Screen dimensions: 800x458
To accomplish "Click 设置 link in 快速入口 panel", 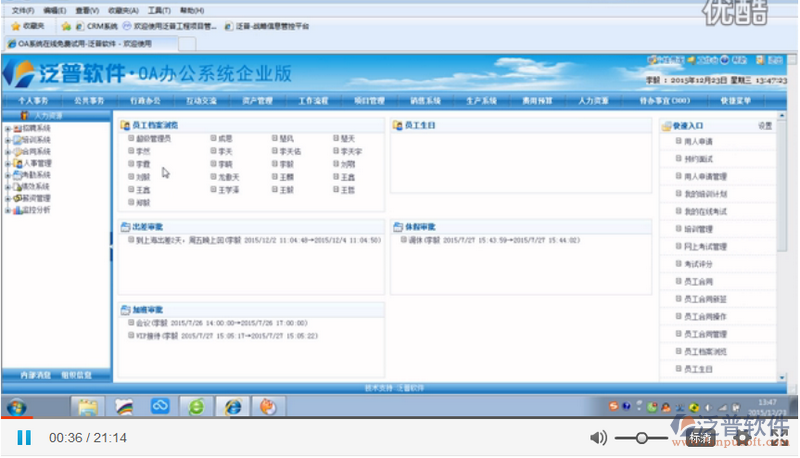I will (x=765, y=126).
